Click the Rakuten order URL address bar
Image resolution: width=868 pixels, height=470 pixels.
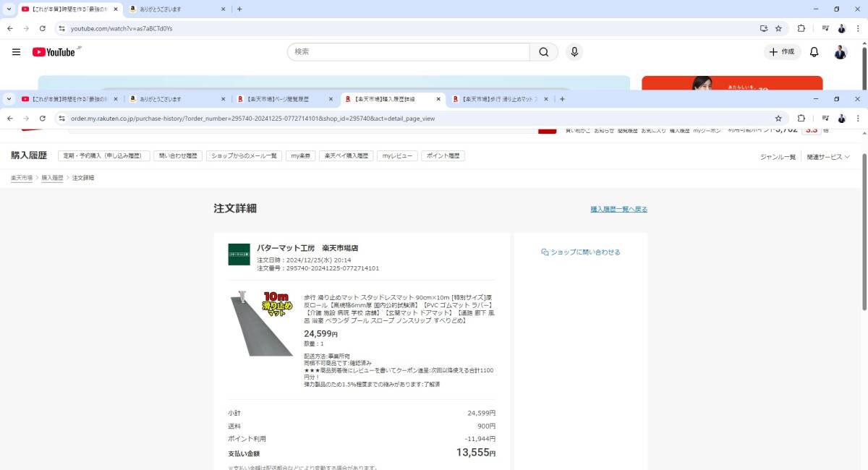(x=252, y=118)
